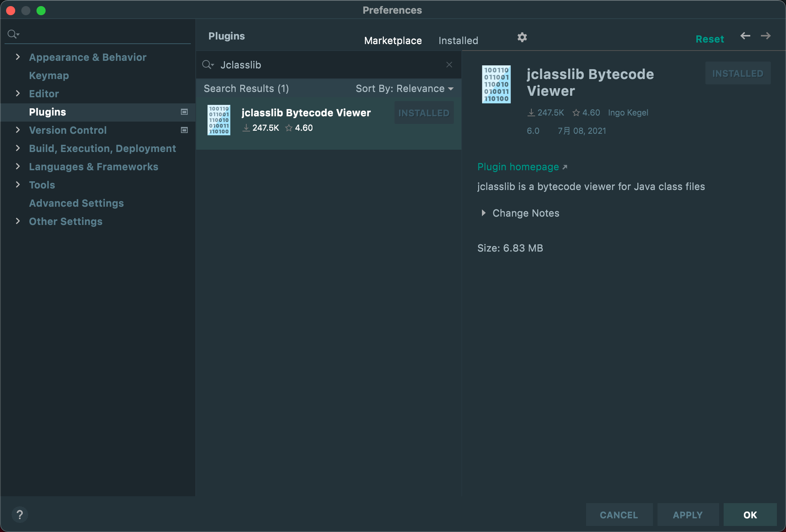786x532 pixels.
Task: Expand Appearance & Behavior settings
Action: pos(17,57)
